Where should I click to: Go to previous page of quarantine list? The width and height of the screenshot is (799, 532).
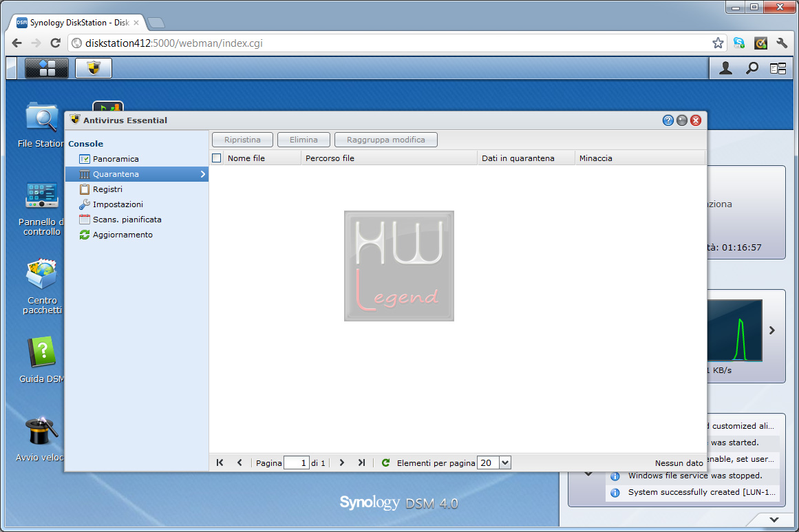click(239, 462)
